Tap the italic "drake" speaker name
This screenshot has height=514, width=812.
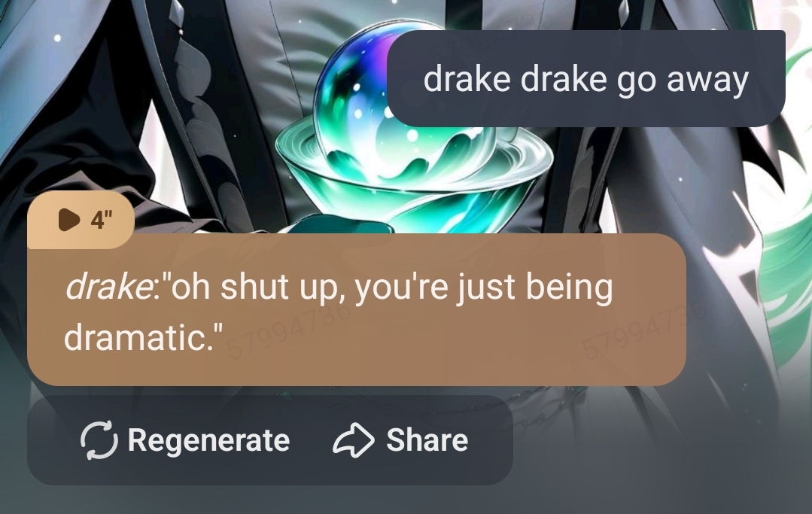[x=107, y=287]
